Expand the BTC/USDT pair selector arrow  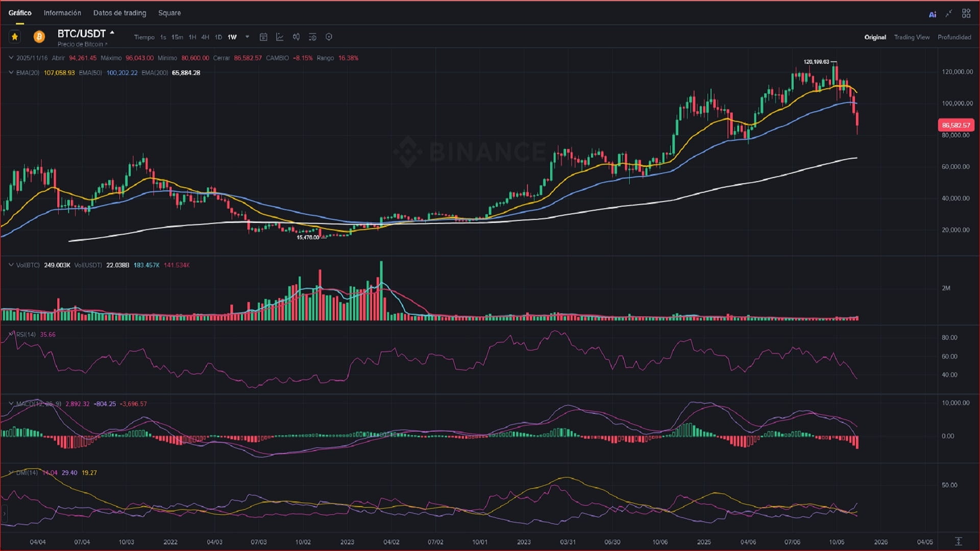pos(112,33)
